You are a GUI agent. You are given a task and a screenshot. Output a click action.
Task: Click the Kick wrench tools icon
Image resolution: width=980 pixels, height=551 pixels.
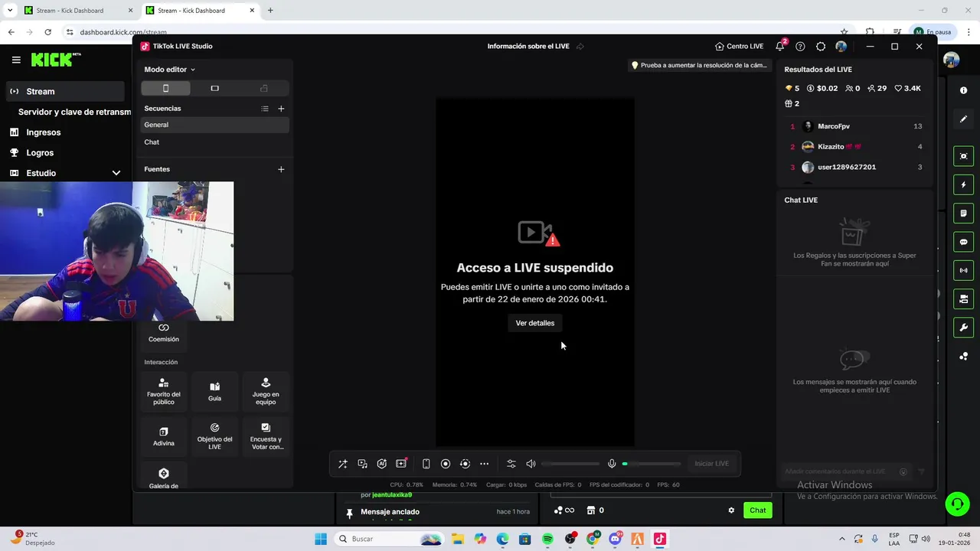click(x=963, y=328)
